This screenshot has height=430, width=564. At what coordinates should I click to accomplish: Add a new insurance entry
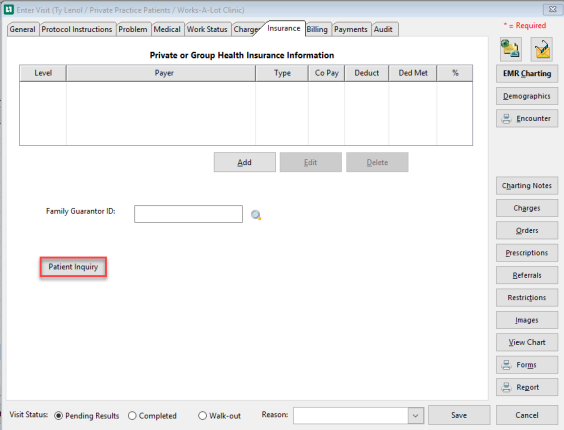(x=245, y=162)
